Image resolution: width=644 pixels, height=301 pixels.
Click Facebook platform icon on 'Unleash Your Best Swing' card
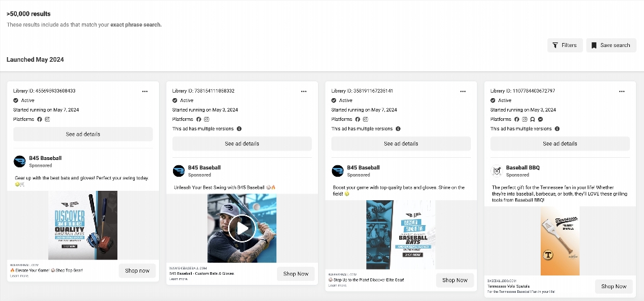click(x=199, y=119)
